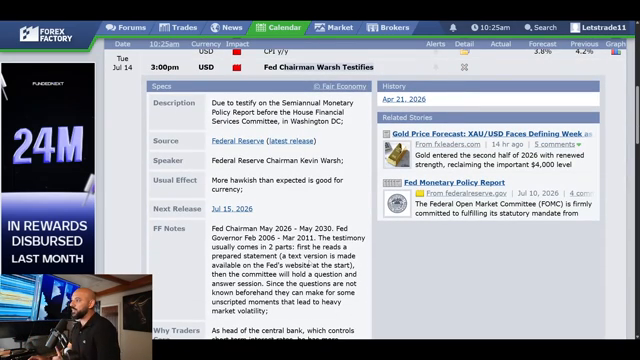This screenshot has width=640, height=360.
Task: Open the From federalreserve.gov link
Action: 466,193
